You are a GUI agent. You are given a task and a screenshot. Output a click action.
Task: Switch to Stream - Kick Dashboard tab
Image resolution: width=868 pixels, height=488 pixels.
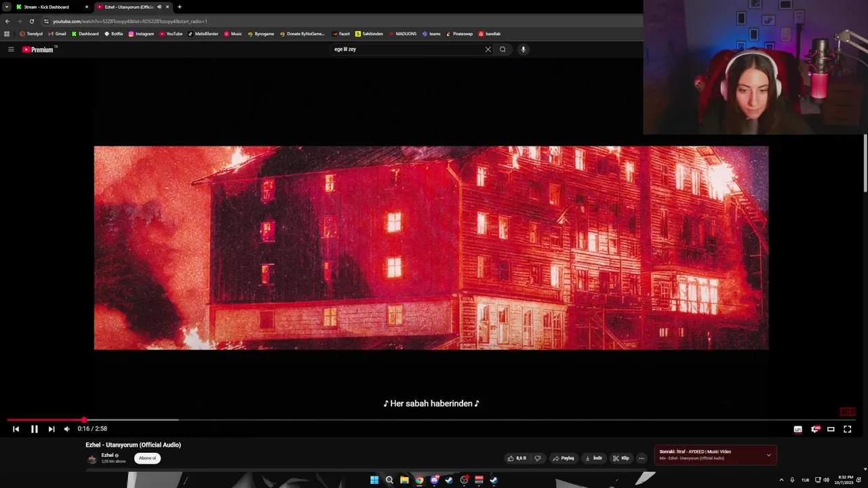(52, 7)
